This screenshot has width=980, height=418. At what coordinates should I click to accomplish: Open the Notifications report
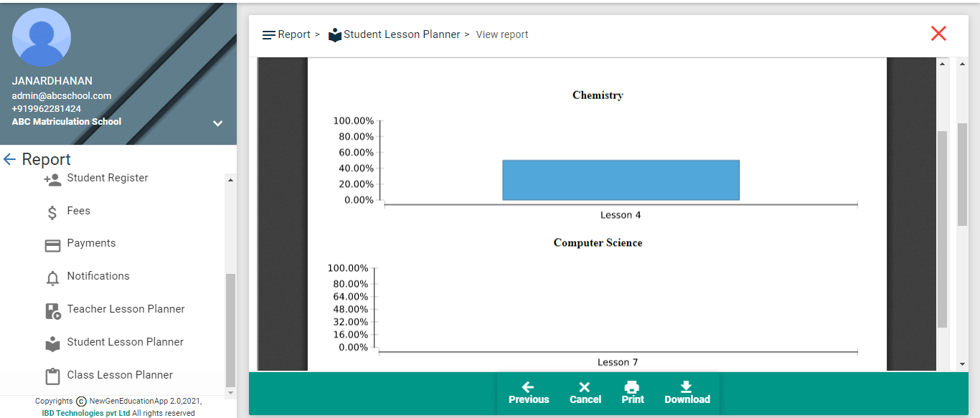point(98,276)
